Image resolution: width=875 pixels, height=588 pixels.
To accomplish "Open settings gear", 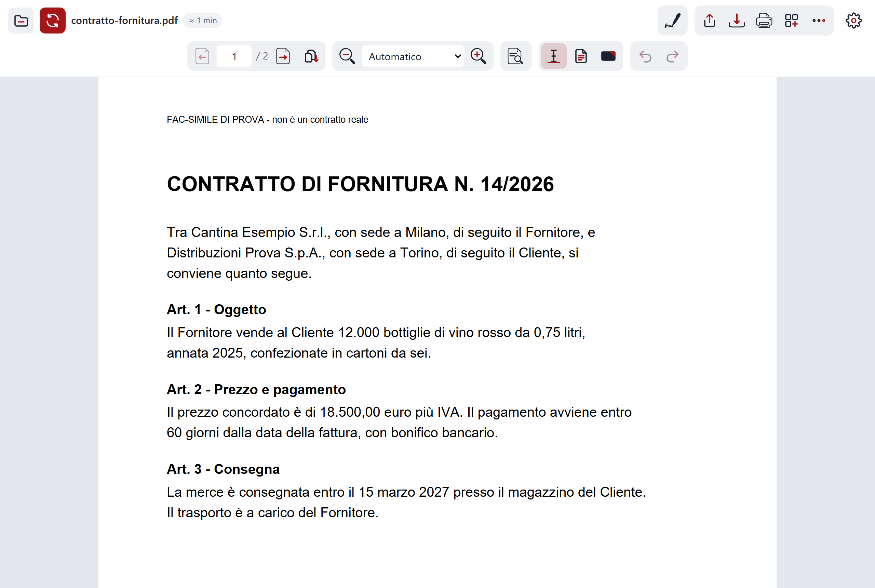I will pos(853,21).
